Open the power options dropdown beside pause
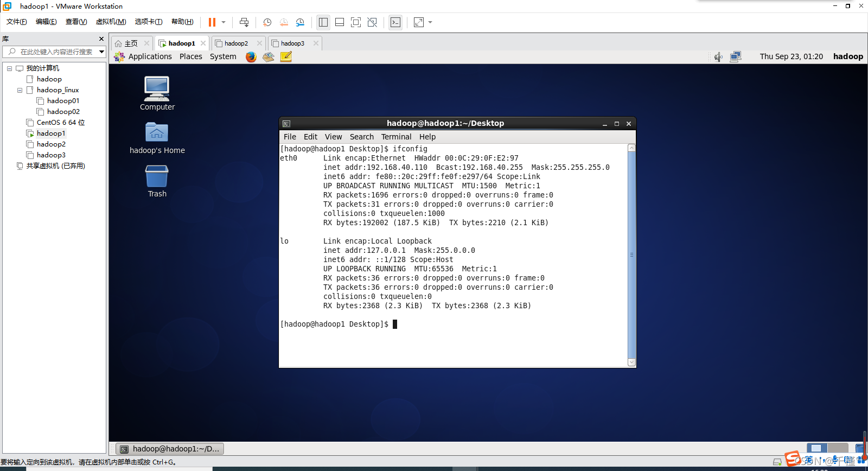 (x=224, y=22)
